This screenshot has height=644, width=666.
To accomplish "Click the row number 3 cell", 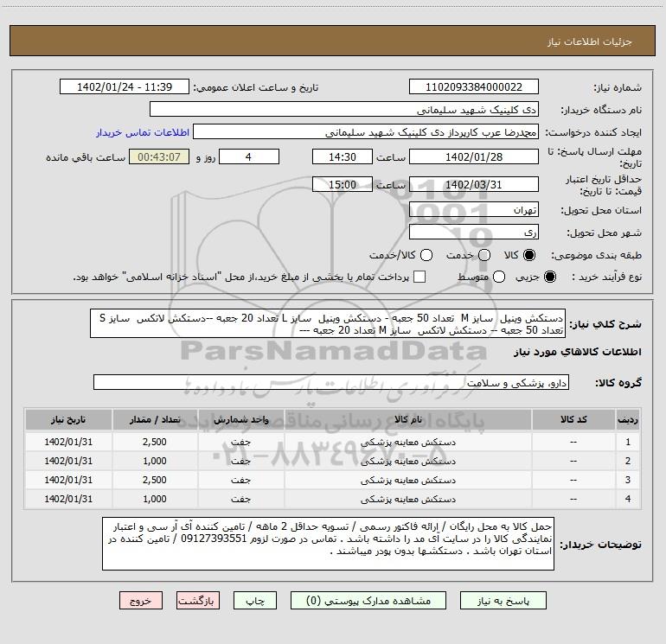I will coord(628,480).
